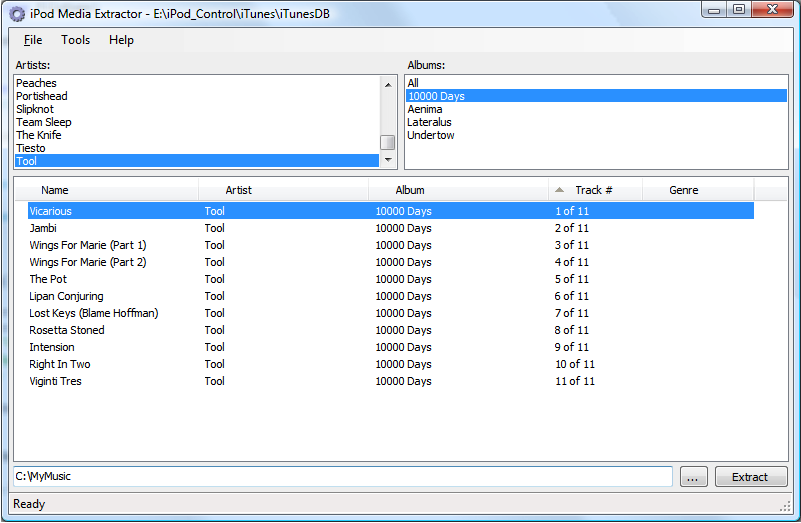Select Wings For Marie (Part 1) track
The height and width of the screenshot is (523, 801).
391,245
